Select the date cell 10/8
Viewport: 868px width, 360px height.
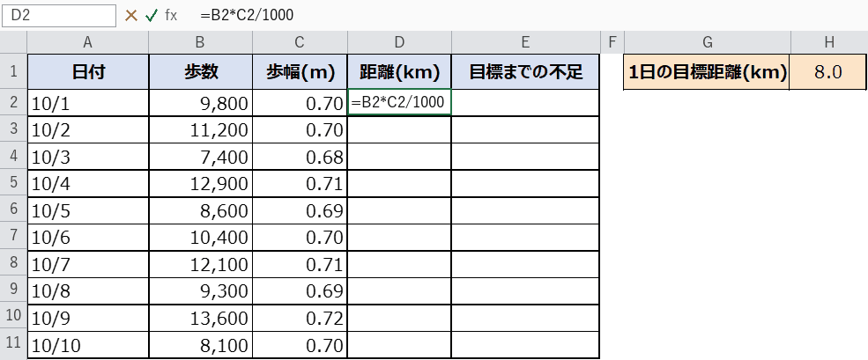(88, 290)
